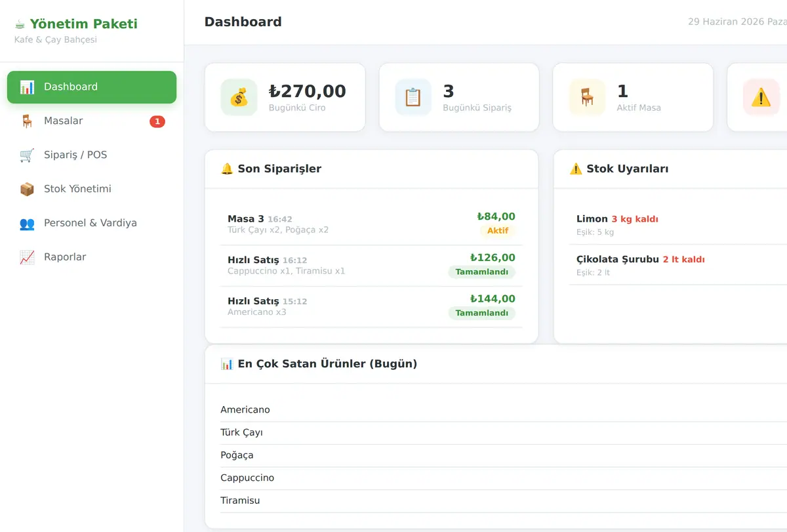Select Poğaça in best-selling products list
Viewport: 787px width, 532px height.
(237, 455)
